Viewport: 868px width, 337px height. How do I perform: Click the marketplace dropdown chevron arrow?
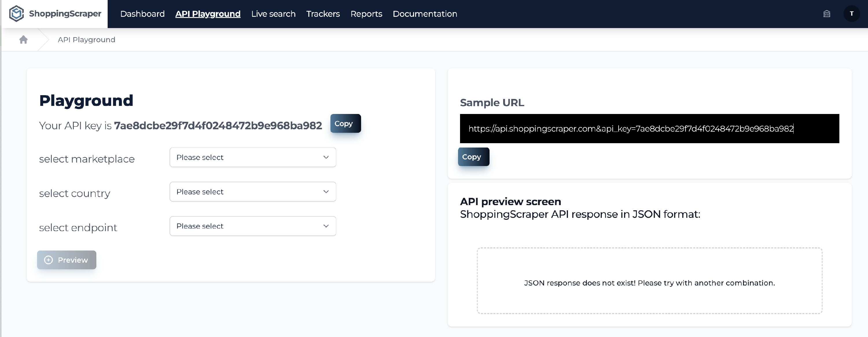[x=326, y=157]
